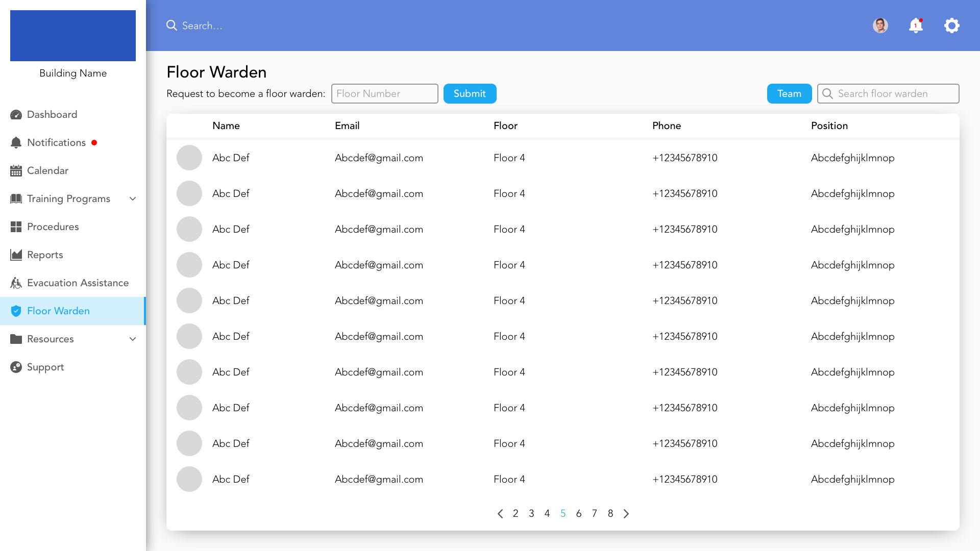Click the Team button
This screenshot has height=551, width=980.
point(789,94)
